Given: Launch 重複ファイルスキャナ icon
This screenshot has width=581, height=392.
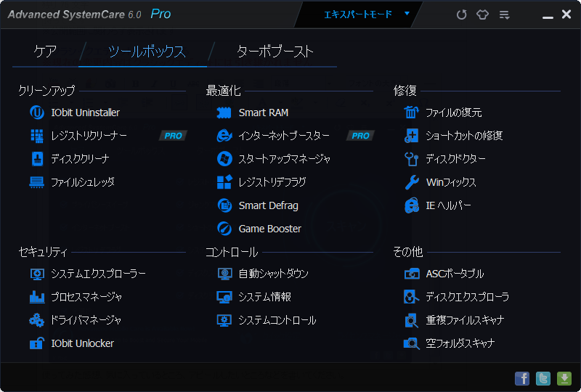Looking at the screenshot, I should (411, 320).
